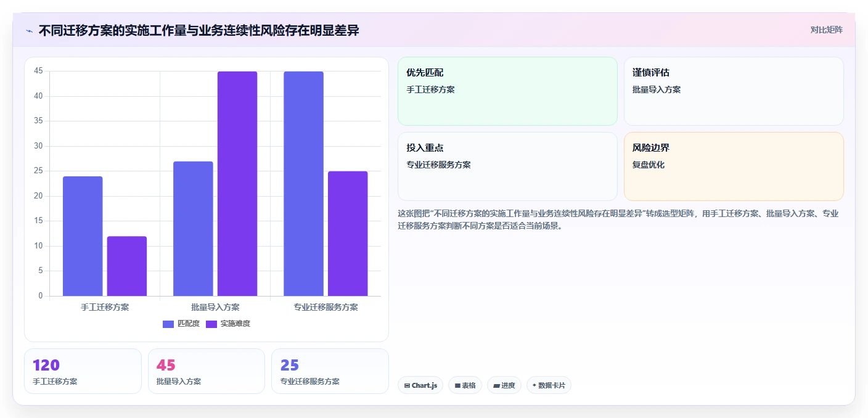Click the y-axis value 45
The height and width of the screenshot is (418, 868).
[38, 71]
